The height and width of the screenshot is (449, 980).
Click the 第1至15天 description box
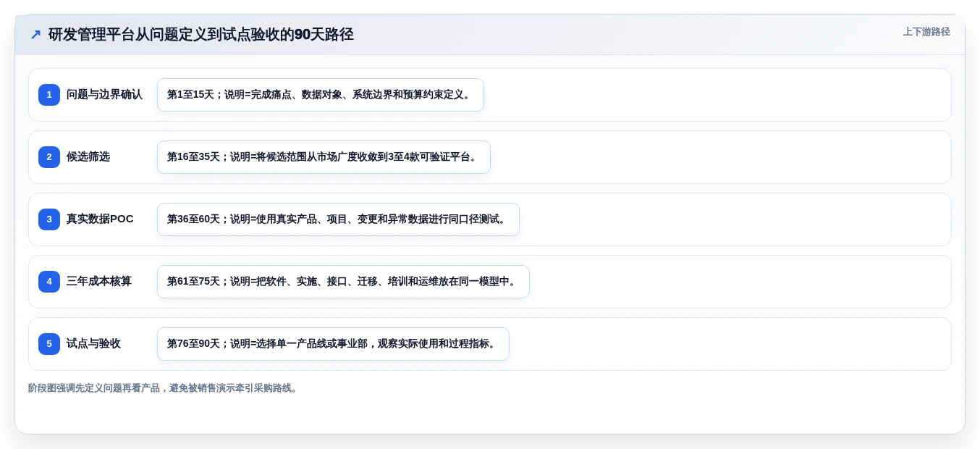(321, 95)
